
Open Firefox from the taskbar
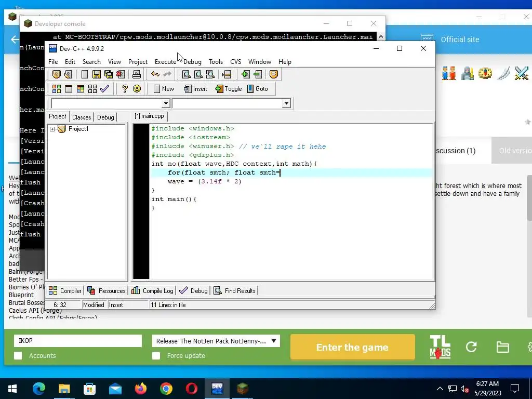click(x=140, y=389)
